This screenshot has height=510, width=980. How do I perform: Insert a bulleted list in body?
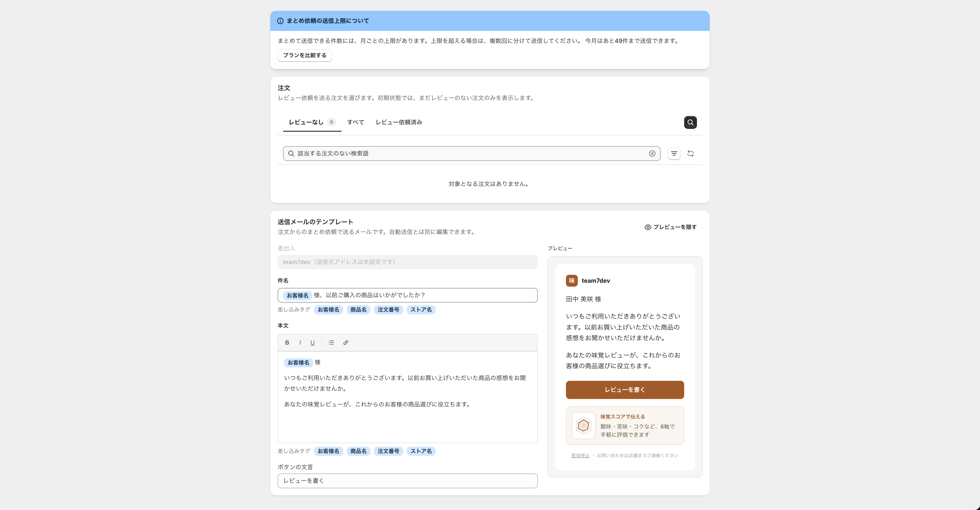(x=331, y=343)
